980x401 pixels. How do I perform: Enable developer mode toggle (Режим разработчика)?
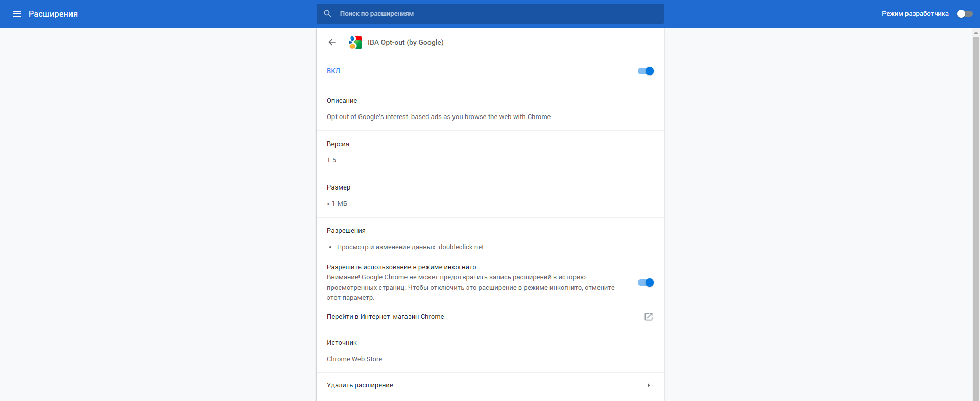pos(964,14)
